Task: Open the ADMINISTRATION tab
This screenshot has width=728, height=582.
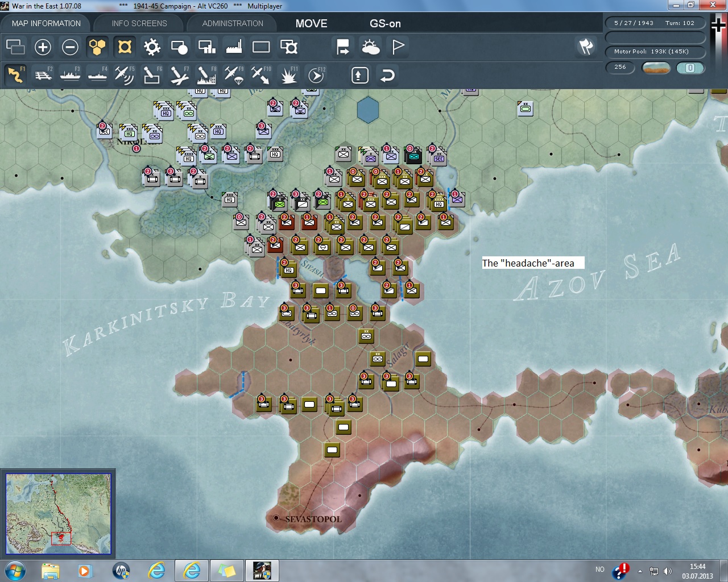Action: (x=233, y=23)
